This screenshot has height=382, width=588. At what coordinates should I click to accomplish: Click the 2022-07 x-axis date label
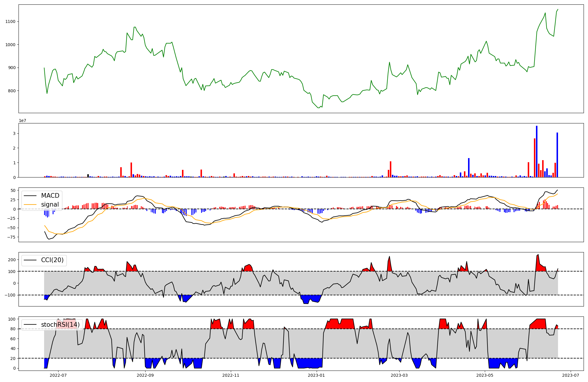[x=58, y=375]
